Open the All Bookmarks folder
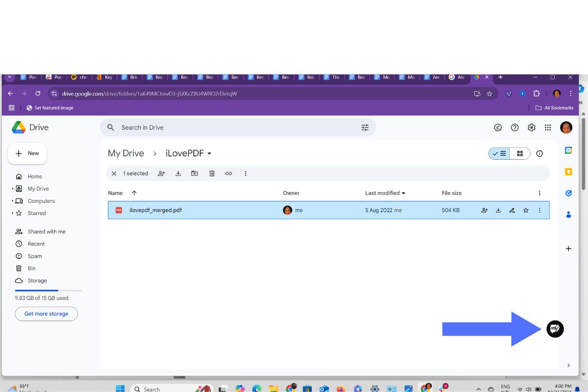This screenshot has height=392, width=588. pyautogui.click(x=554, y=108)
